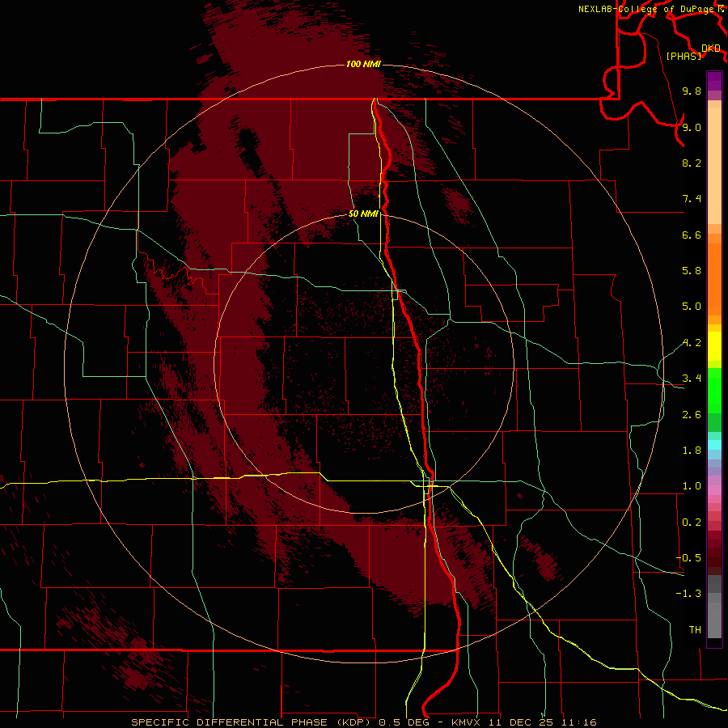The image size is (728, 728).
Task: Click the 100 NMI range ring label
Action: (363, 64)
